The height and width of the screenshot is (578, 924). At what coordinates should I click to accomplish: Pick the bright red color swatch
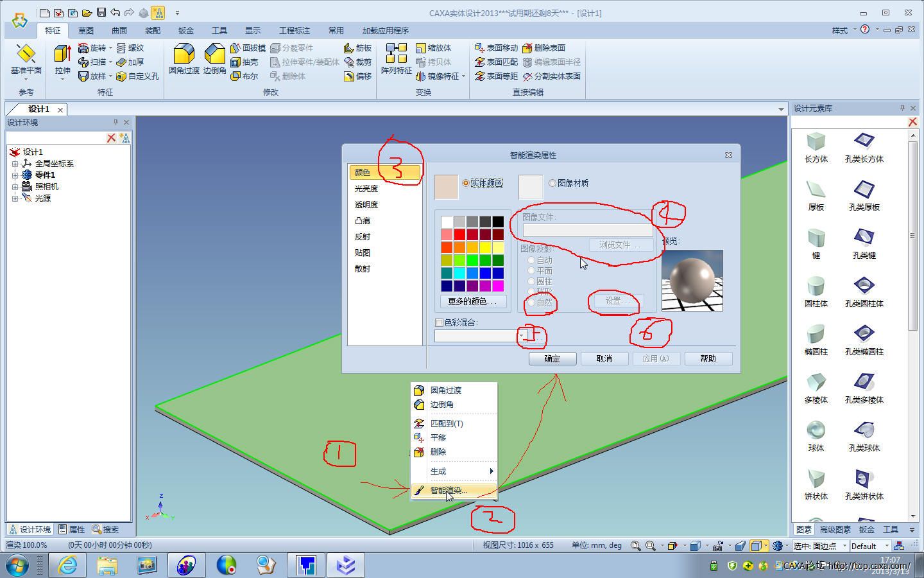tap(459, 234)
